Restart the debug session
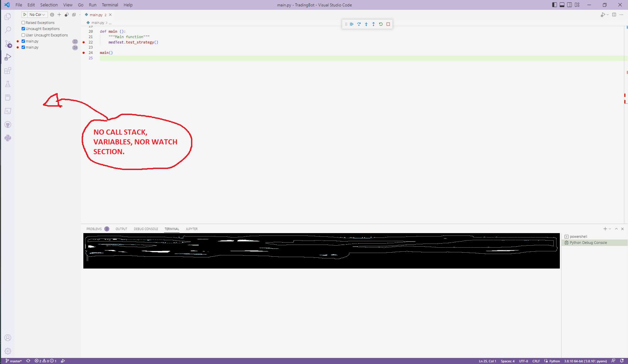 (x=381, y=24)
